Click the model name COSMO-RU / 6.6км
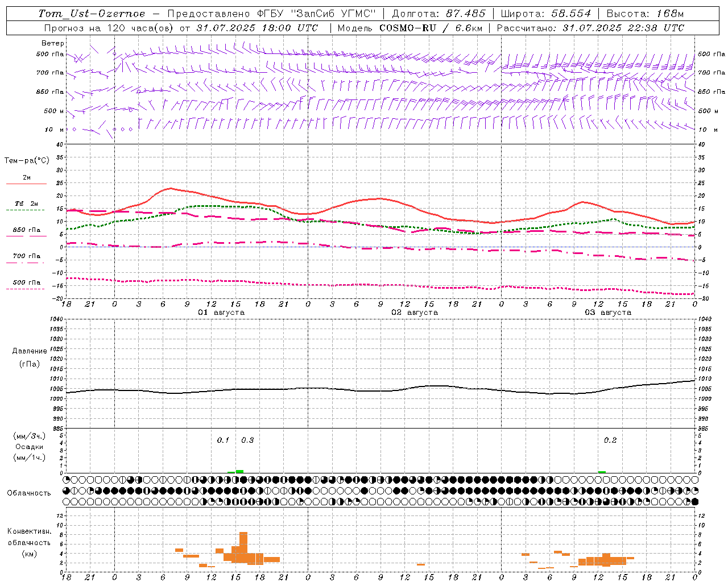This screenshot has height=582, width=728. pos(431,28)
